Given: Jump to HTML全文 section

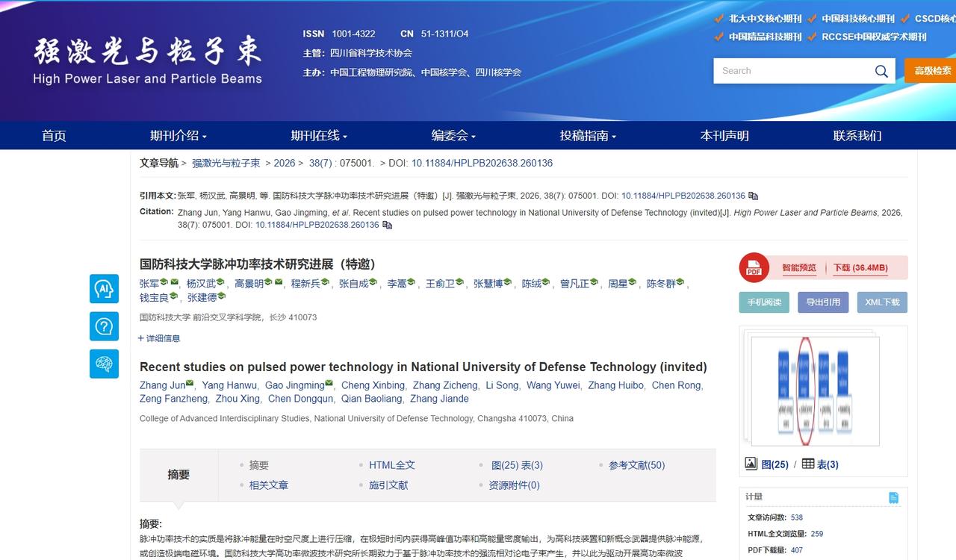Looking at the screenshot, I should (x=392, y=465).
